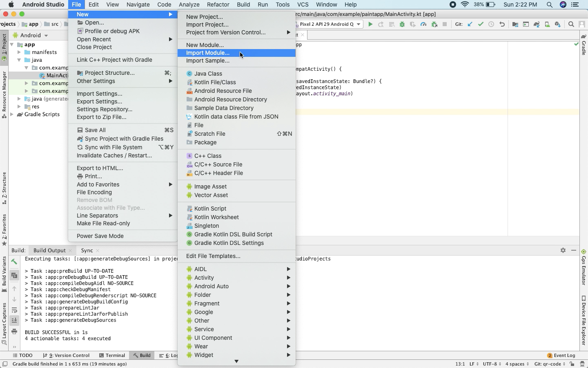Select Vector Asset menu item
This screenshot has height=368, width=588.
click(x=237, y=195)
